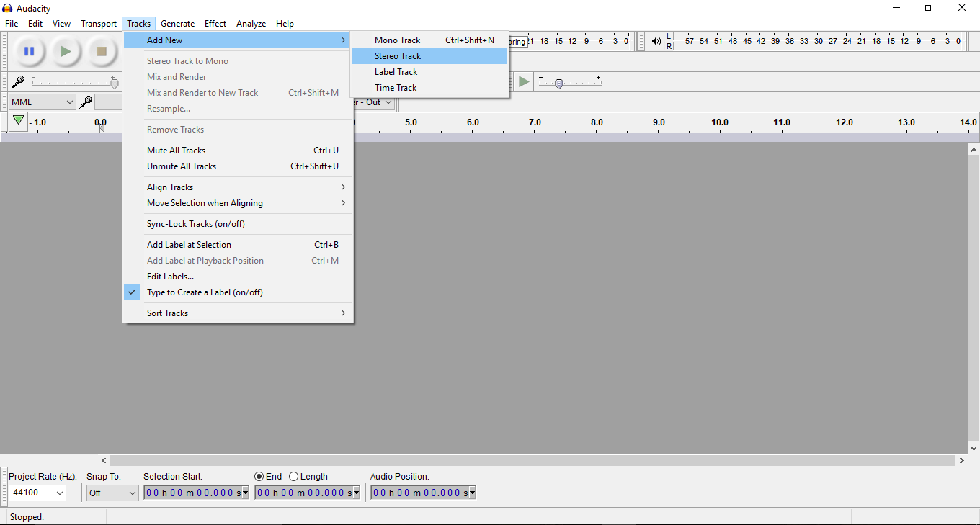Viewport: 980px width, 525px height.
Task: Click the Audacity headphone icon in the title bar
Action: (x=7, y=8)
